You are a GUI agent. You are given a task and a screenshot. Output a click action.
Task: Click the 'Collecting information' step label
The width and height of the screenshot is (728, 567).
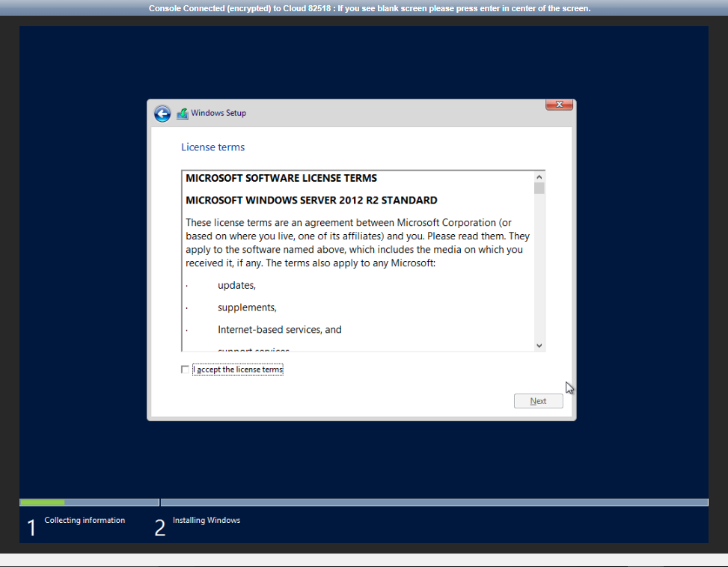coord(85,520)
